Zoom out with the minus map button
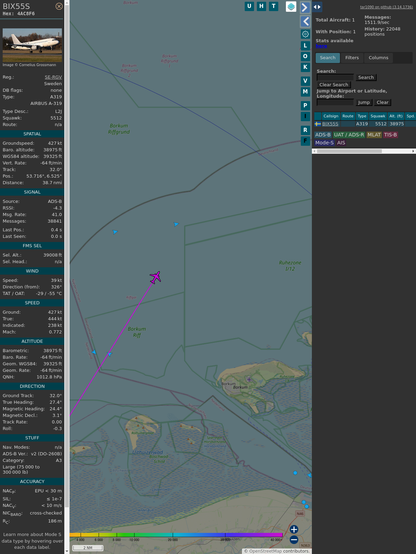This screenshot has width=416, height=554. pos(294,540)
